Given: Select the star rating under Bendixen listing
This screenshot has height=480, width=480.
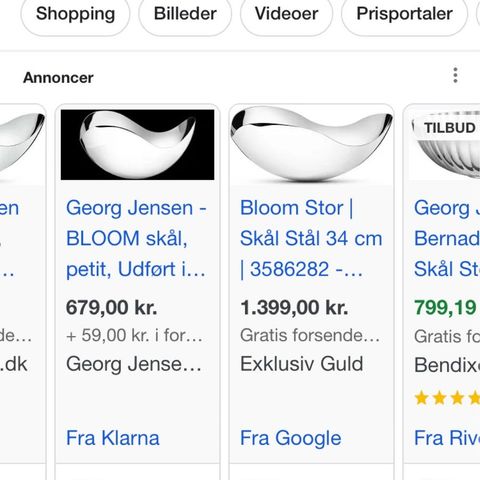Looking at the screenshot, I should (x=447, y=398).
